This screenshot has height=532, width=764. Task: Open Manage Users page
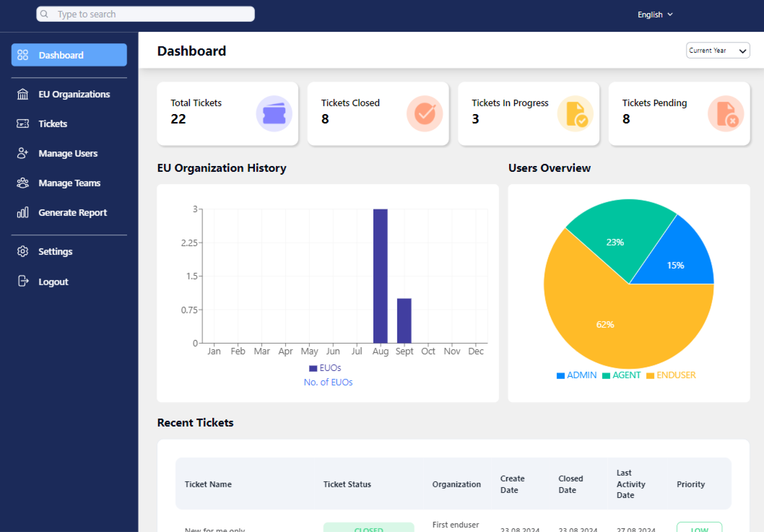tap(69, 153)
